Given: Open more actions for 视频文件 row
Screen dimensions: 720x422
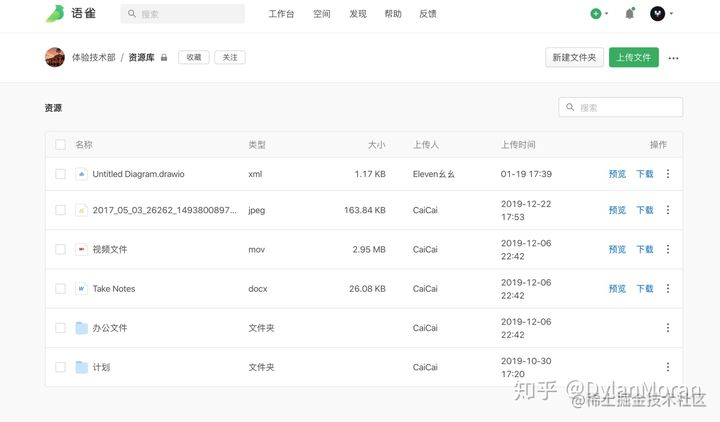Looking at the screenshot, I should [x=668, y=249].
